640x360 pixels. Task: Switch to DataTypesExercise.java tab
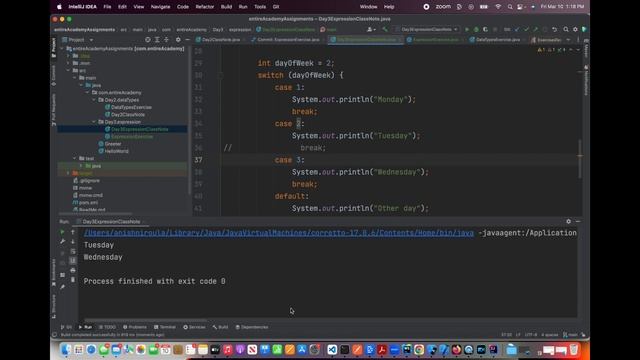point(495,40)
